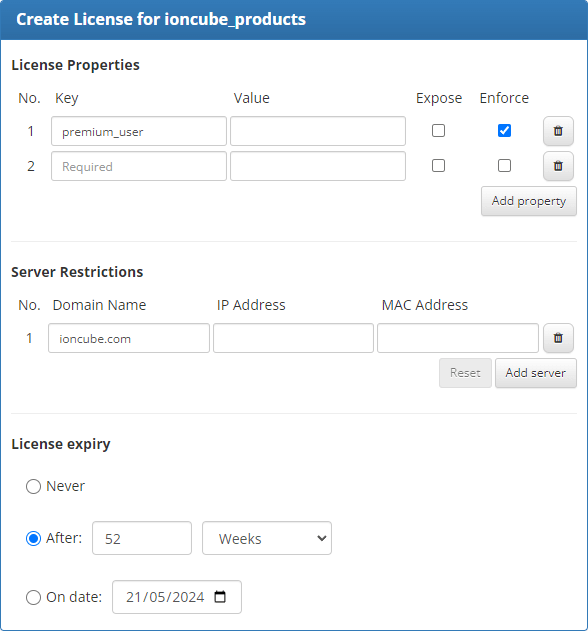The width and height of the screenshot is (588, 631).
Task: Tick the Enforce checkbox in row 2
Action: coord(504,166)
